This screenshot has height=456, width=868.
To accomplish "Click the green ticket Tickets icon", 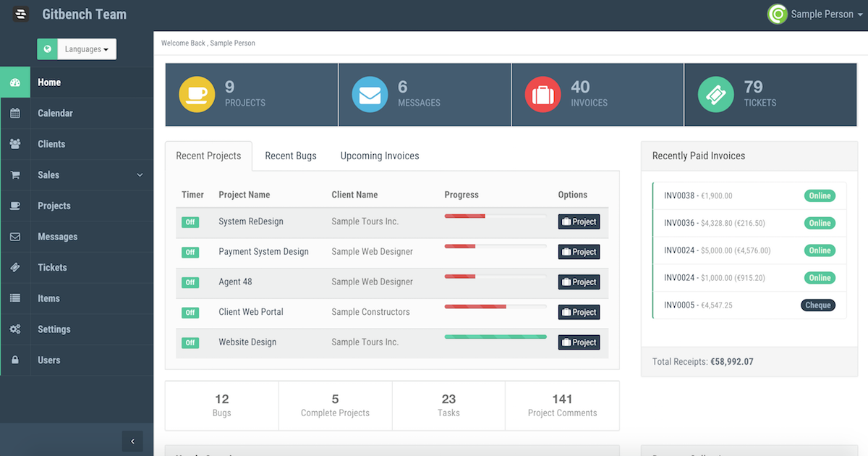I will [716, 95].
